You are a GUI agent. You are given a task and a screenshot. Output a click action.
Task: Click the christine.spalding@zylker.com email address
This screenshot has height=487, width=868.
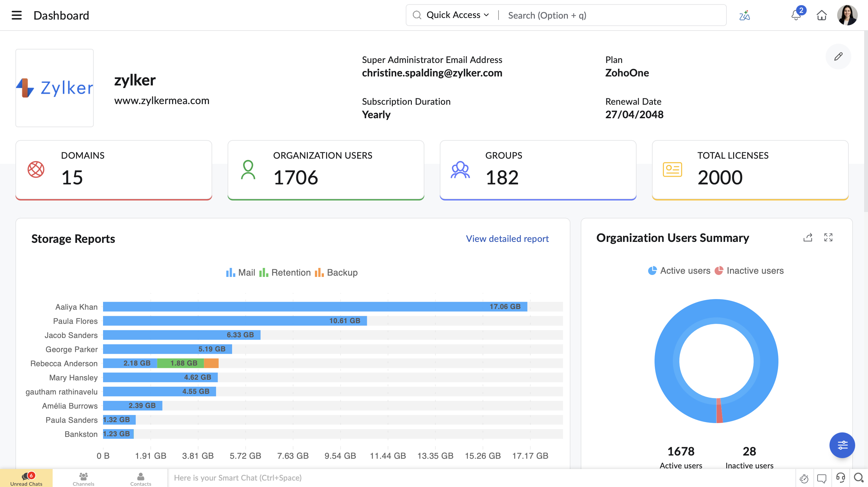click(x=432, y=73)
